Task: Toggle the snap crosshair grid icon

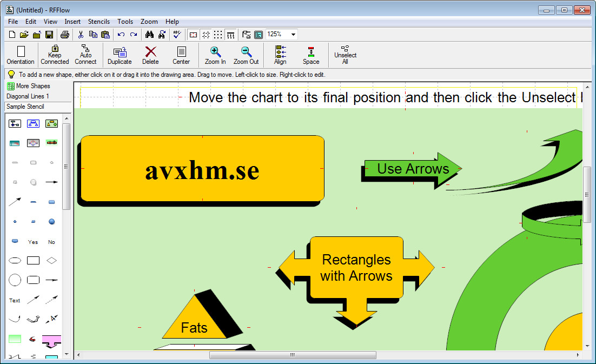Action: 206,35
